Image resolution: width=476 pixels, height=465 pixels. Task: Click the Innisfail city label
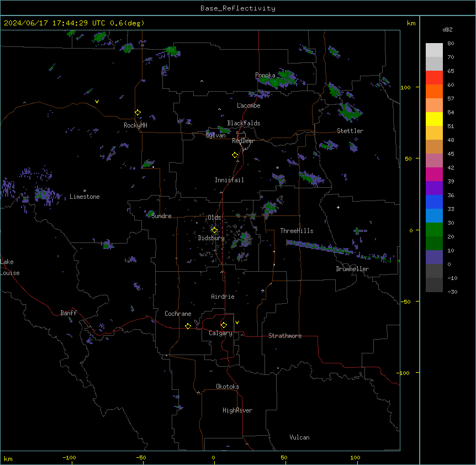229,180
